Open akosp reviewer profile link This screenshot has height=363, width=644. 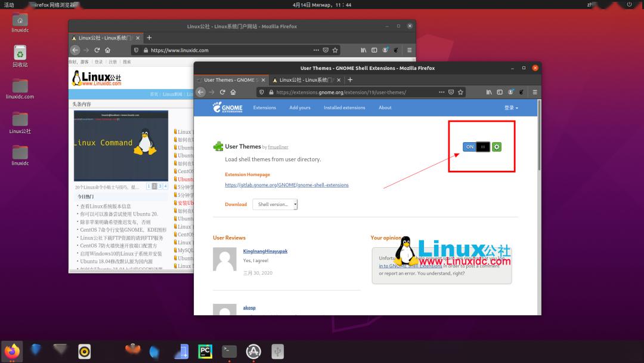[x=249, y=307]
